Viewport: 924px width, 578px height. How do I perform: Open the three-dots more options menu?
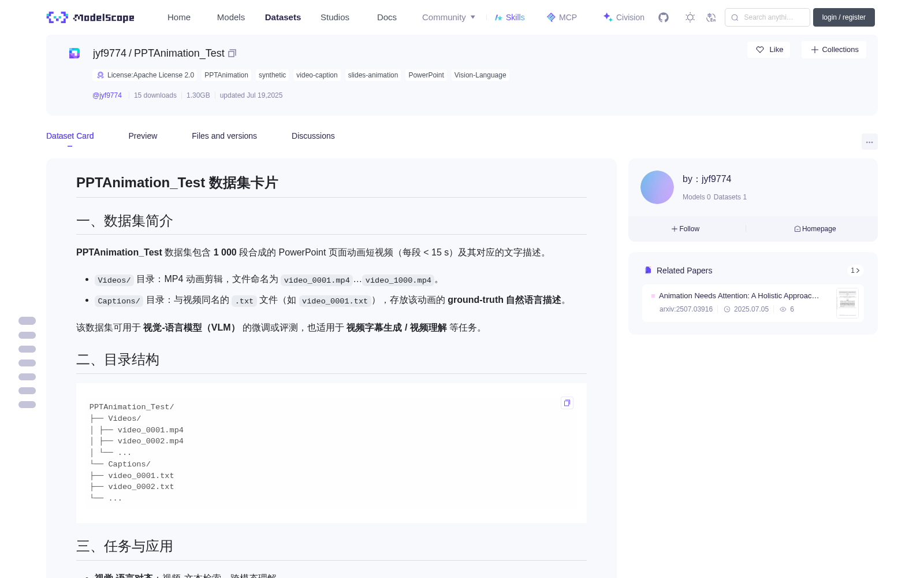869,142
